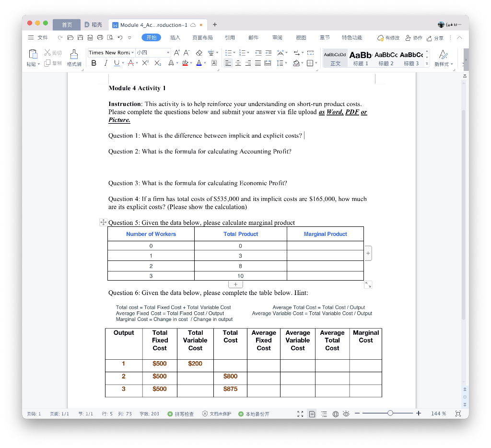Click the Paste clipboard icon
This screenshot has width=491, height=448.
33,54
